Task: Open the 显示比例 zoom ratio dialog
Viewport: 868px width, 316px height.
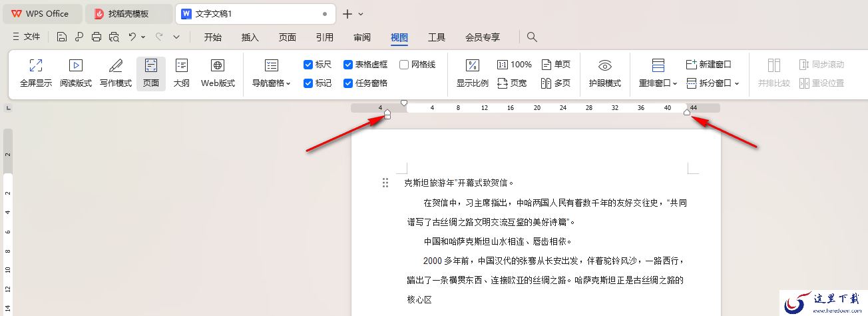Action: (473, 73)
